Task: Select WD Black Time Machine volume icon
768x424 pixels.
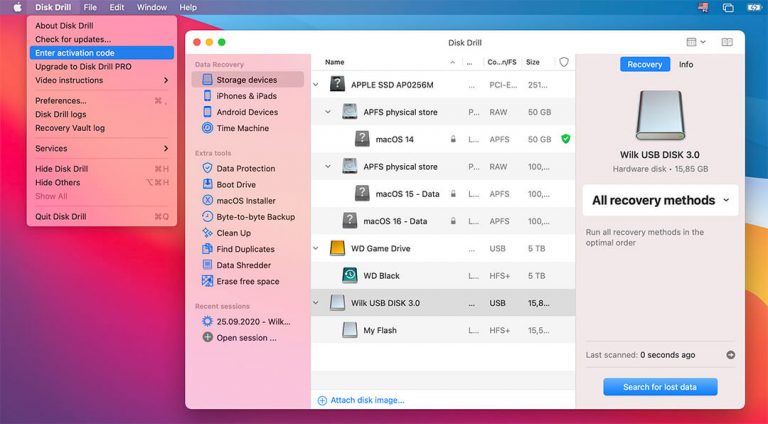Action: 350,276
